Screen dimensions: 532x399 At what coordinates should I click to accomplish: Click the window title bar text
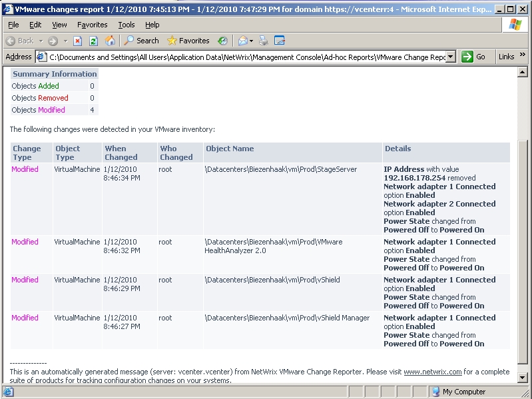click(253, 9)
